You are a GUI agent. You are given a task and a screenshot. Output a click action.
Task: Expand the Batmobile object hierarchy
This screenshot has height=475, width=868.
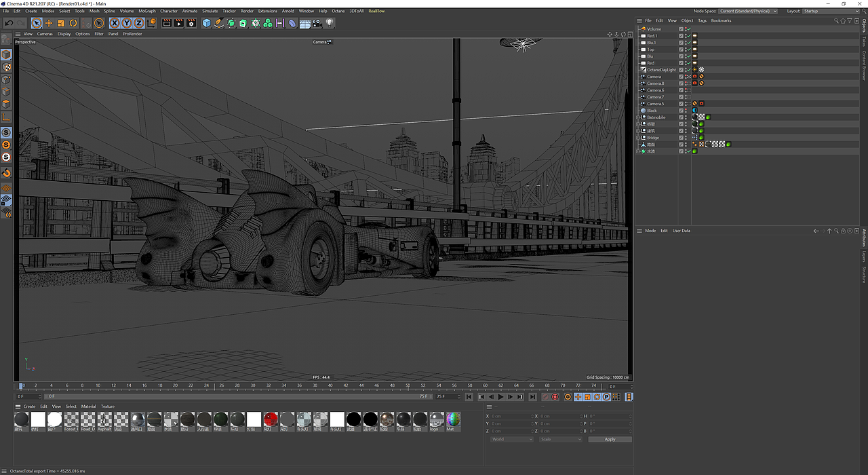[638, 117]
